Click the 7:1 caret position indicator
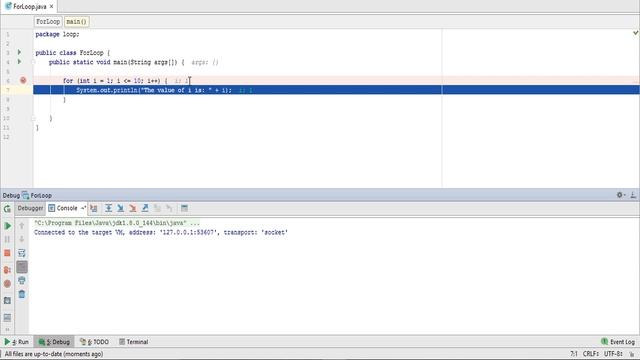Viewport: 640px width, 360px height. coord(574,354)
